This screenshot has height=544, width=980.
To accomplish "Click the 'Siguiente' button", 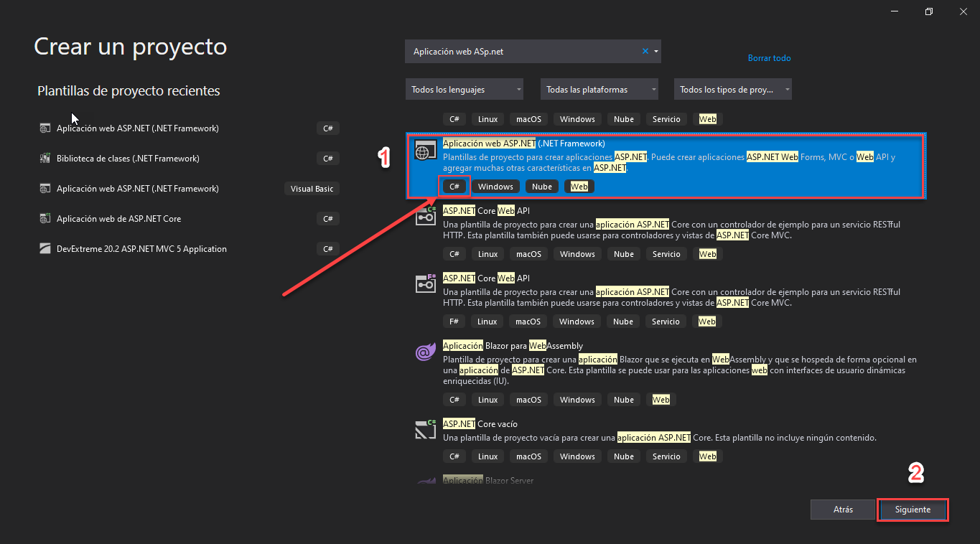I will tap(913, 510).
